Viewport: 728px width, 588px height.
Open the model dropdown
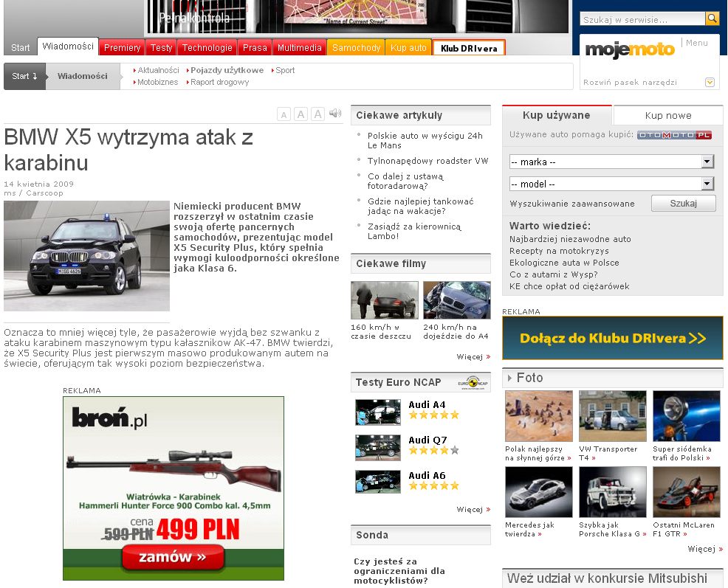(611, 184)
